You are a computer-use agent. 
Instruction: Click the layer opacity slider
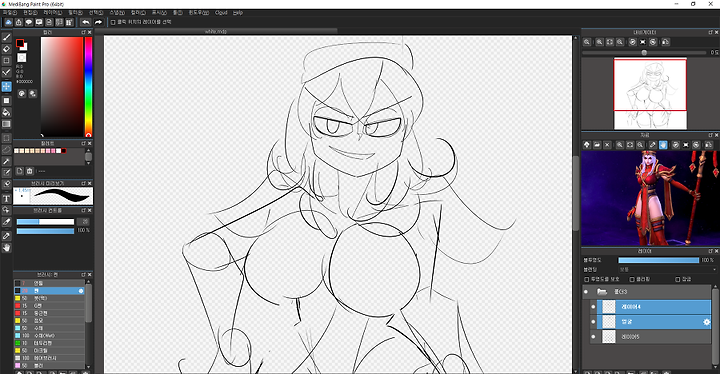pos(658,260)
